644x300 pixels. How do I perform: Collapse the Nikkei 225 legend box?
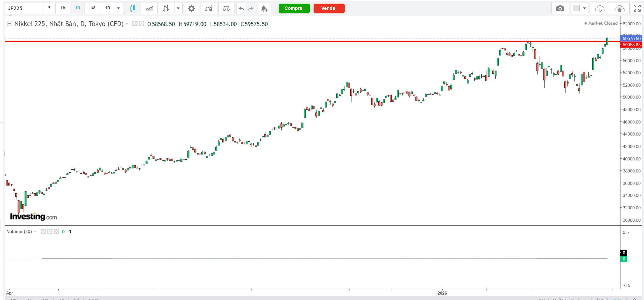point(10,24)
